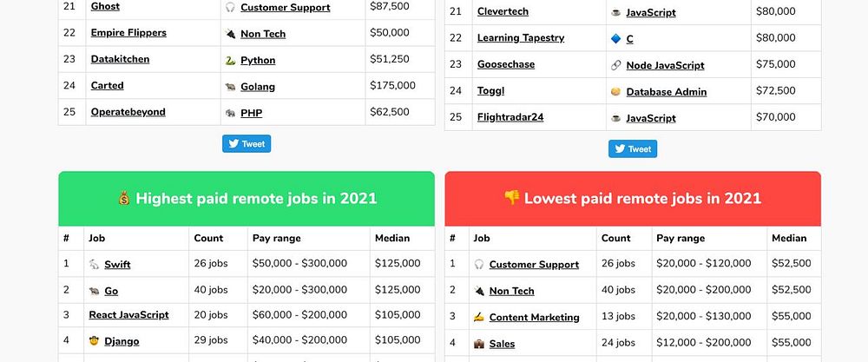Open the Flightradar24 company link

coord(510,117)
